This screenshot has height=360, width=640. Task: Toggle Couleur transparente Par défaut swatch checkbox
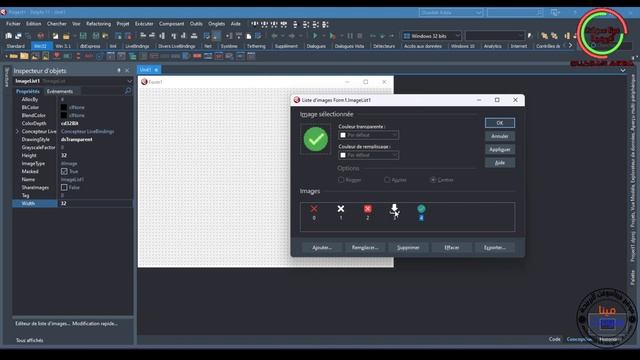point(343,135)
